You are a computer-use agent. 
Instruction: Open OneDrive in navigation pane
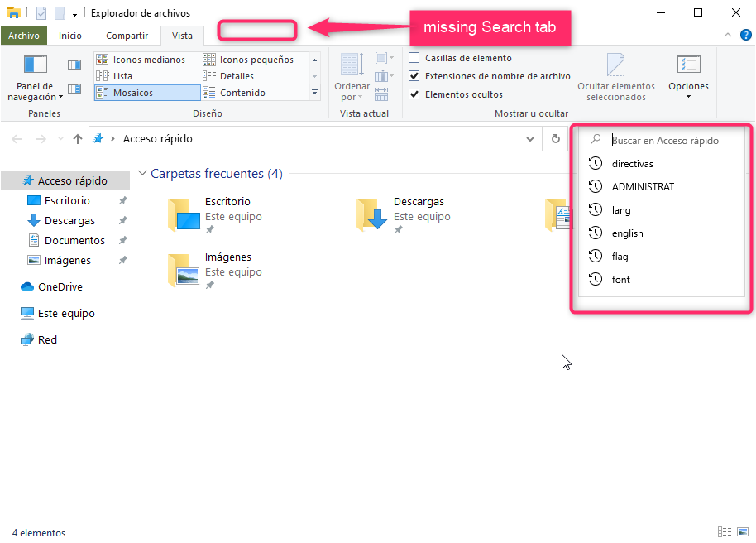(x=51, y=286)
